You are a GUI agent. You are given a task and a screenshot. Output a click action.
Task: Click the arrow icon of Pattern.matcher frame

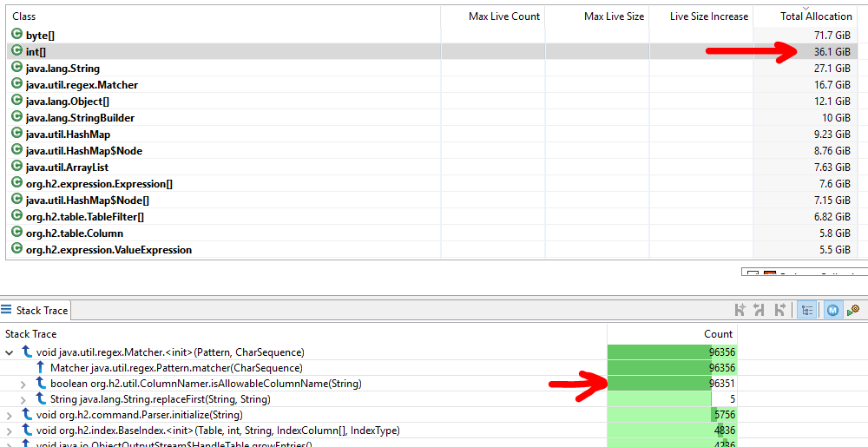[x=41, y=367]
